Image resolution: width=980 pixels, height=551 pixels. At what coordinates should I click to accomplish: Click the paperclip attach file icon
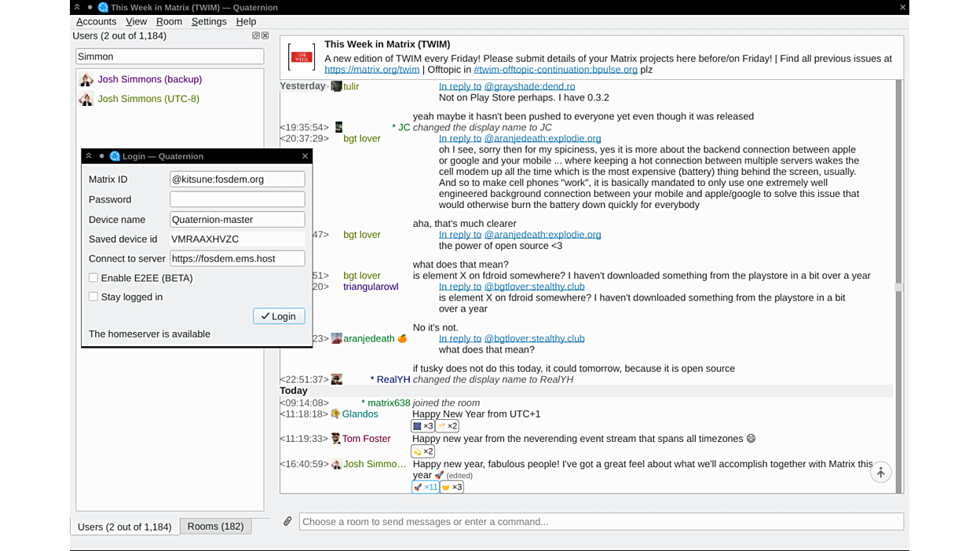[x=287, y=521]
